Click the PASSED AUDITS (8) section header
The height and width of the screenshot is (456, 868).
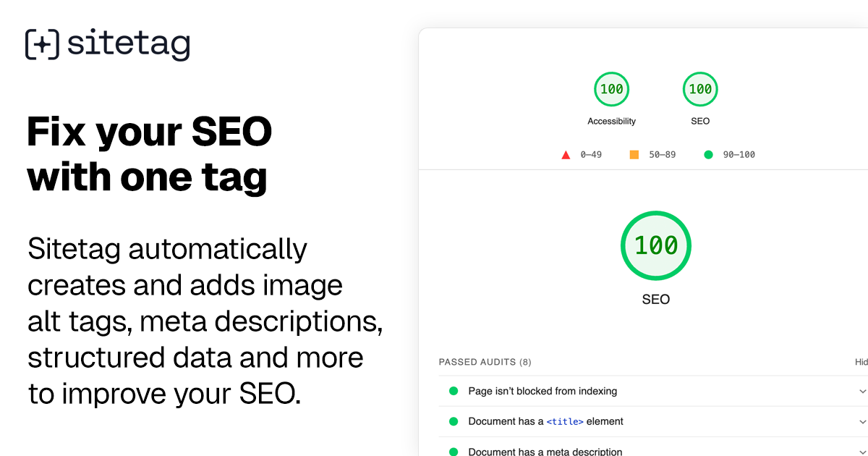[x=485, y=362]
